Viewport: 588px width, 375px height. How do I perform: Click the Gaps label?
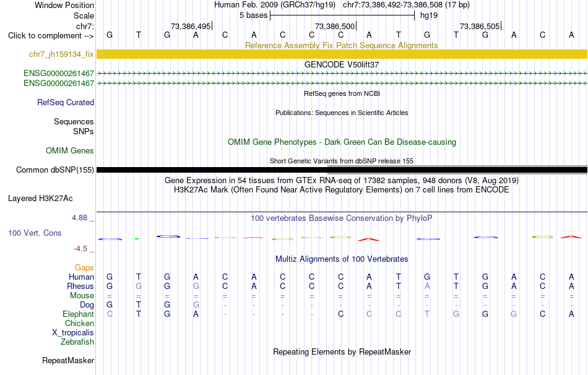[x=84, y=267]
